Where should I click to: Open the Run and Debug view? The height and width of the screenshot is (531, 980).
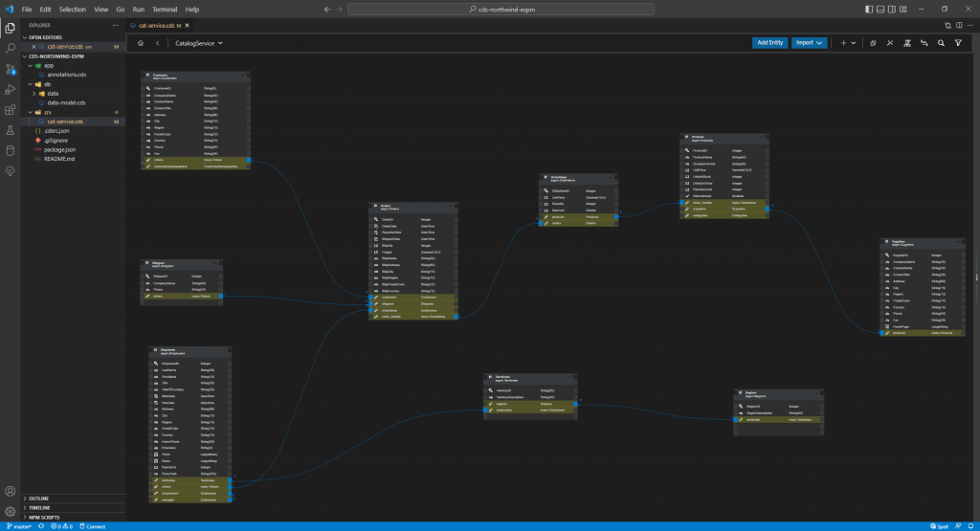[x=10, y=89]
